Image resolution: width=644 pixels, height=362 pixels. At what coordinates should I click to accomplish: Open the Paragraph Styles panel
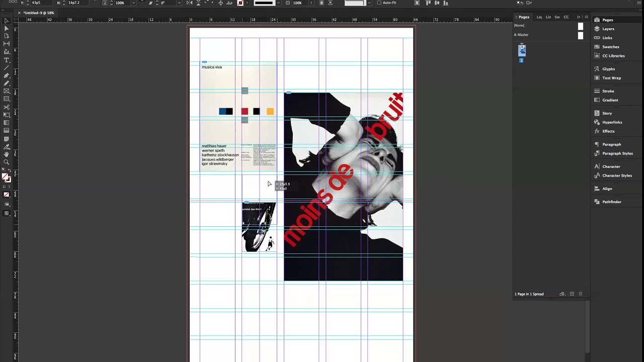[x=617, y=153]
